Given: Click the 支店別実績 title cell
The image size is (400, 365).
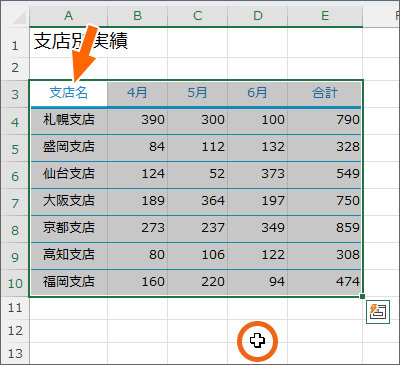Looking at the screenshot, I should coord(68,42).
